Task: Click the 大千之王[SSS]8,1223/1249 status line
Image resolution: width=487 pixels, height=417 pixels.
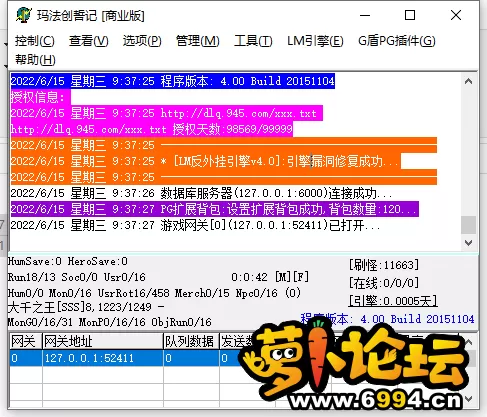Action: (x=86, y=307)
